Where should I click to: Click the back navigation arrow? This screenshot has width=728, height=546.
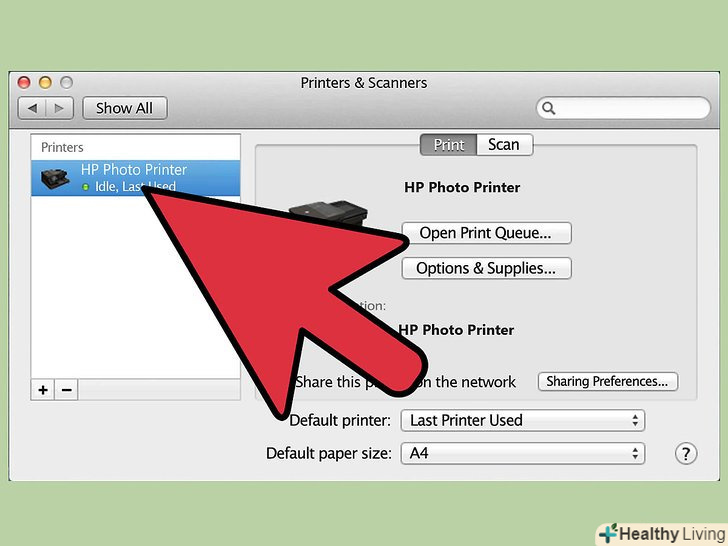(x=32, y=108)
